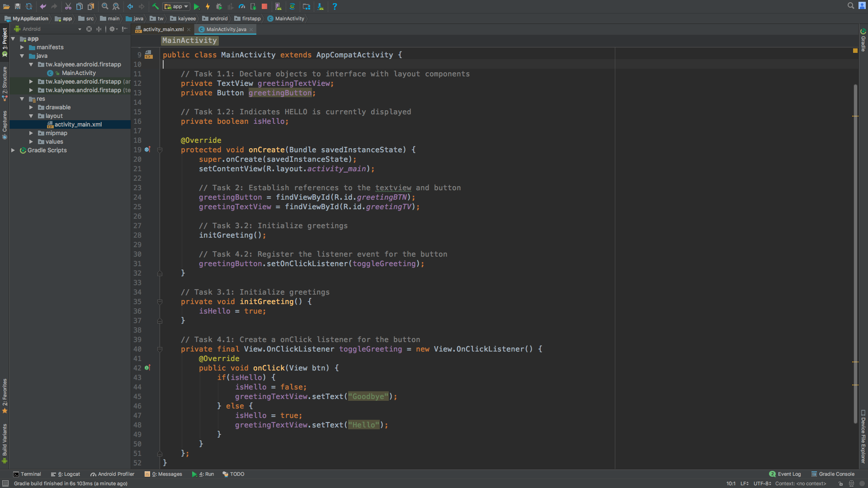Click the Cut scissors icon
This screenshot has width=868, height=488.
tap(68, 6)
